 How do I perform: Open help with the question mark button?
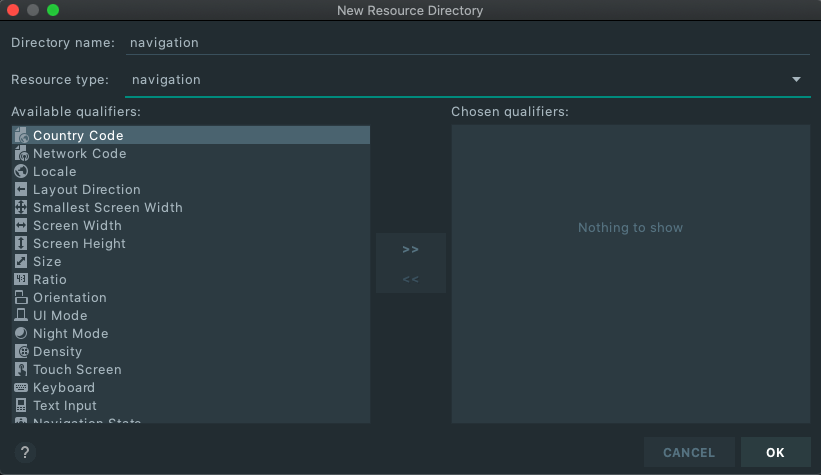click(25, 452)
